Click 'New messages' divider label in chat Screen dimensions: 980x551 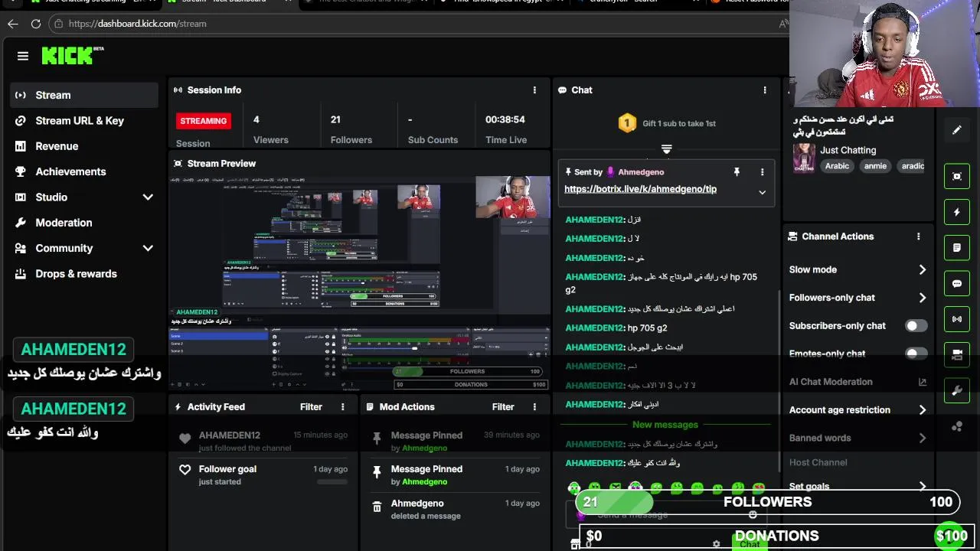pos(665,425)
